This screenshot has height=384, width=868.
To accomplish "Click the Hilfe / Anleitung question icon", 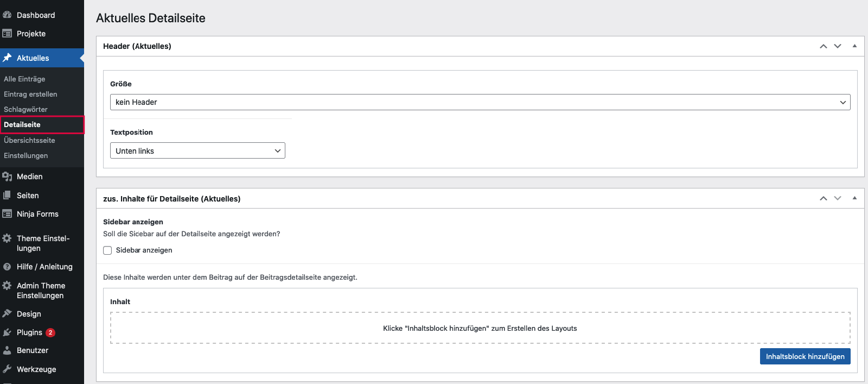I will click(x=7, y=267).
